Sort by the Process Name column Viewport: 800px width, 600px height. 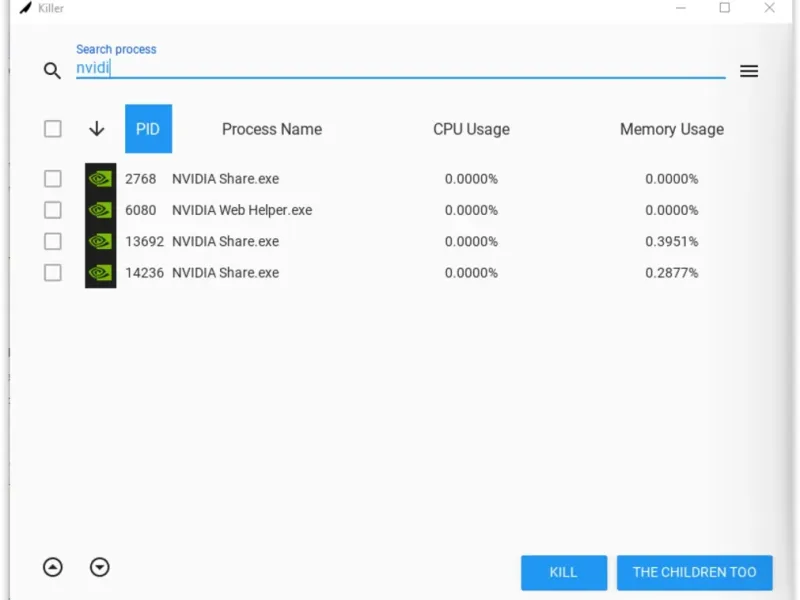(272, 129)
